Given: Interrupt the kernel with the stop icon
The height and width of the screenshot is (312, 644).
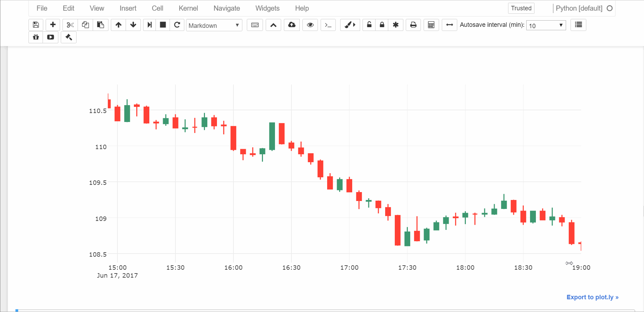Looking at the screenshot, I should click(x=163, y=25).
